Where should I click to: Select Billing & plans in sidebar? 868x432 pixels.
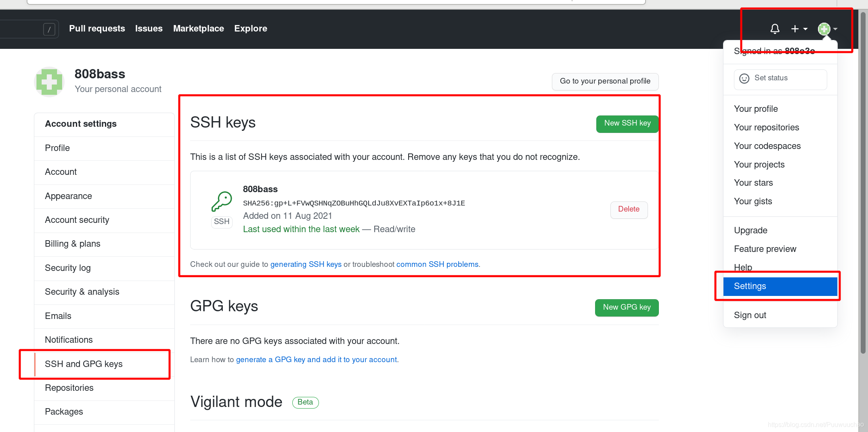tap(105, 244)
